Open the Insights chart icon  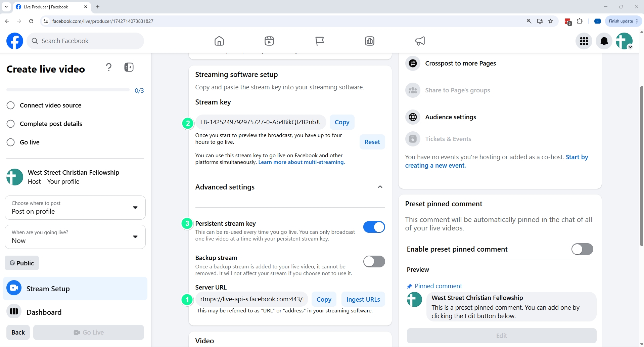(370, 41)
